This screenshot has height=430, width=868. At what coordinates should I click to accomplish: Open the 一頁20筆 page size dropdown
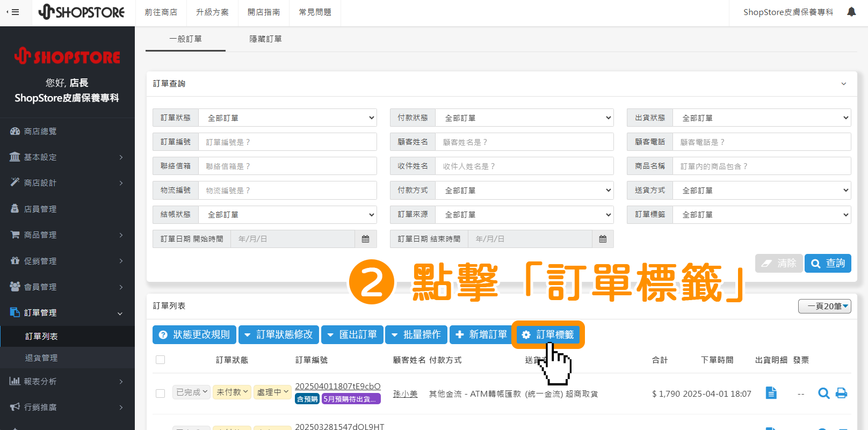(x=824, y=306)
